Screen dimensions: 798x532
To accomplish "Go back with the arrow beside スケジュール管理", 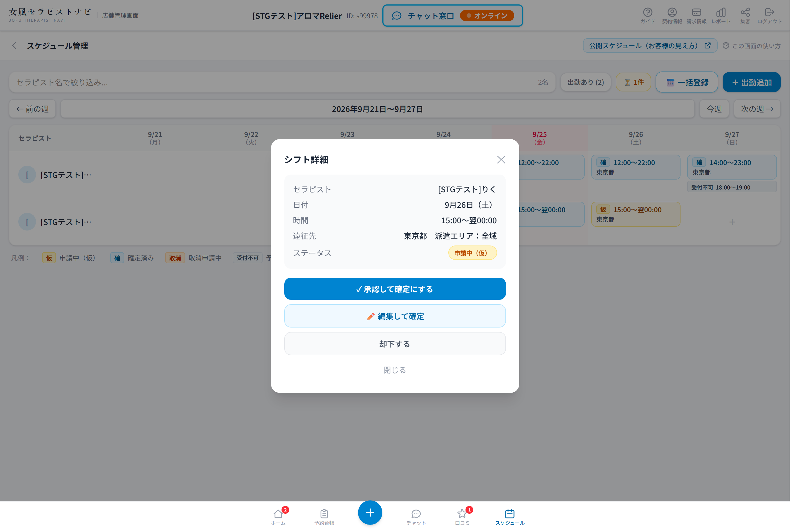I will 14,46.
